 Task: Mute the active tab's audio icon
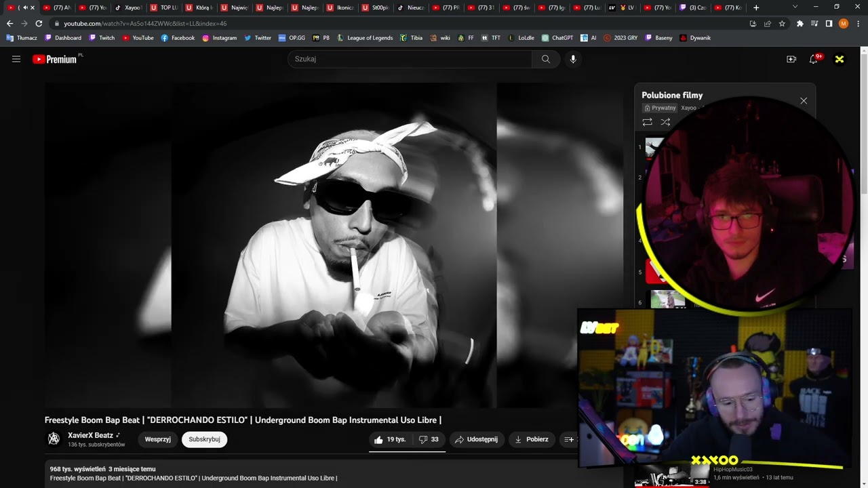pos(24,7)
